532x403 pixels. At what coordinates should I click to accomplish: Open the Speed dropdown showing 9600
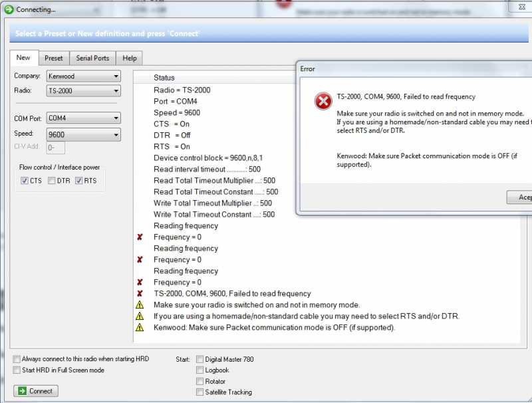pos(84,135)
